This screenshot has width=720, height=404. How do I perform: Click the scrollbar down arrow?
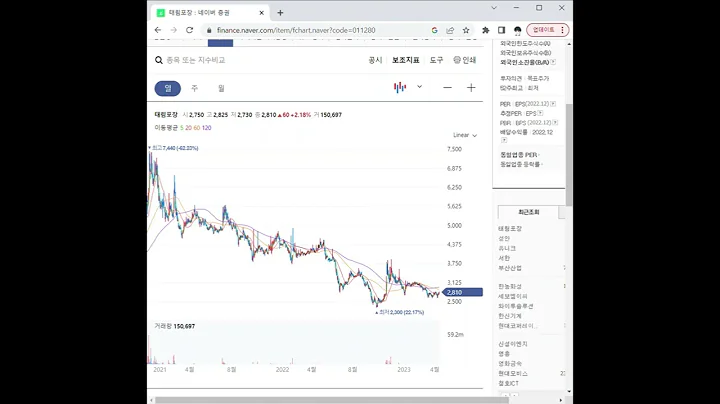coord(569,392)
